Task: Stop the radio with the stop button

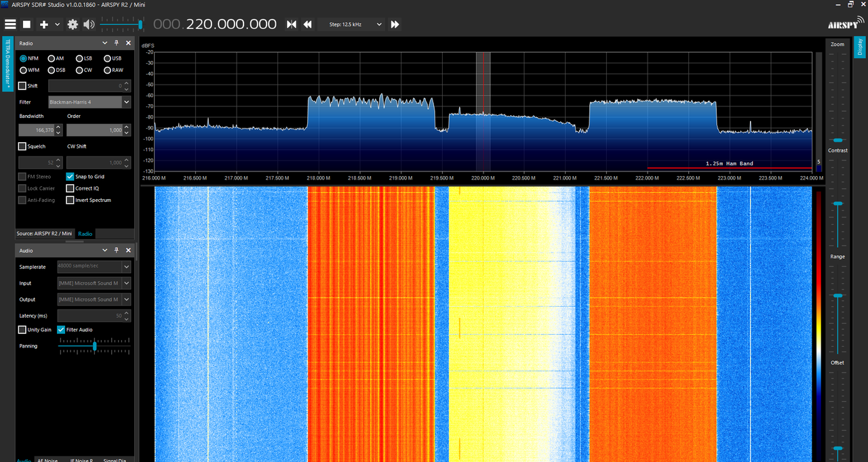Action: tap(27, 24)
